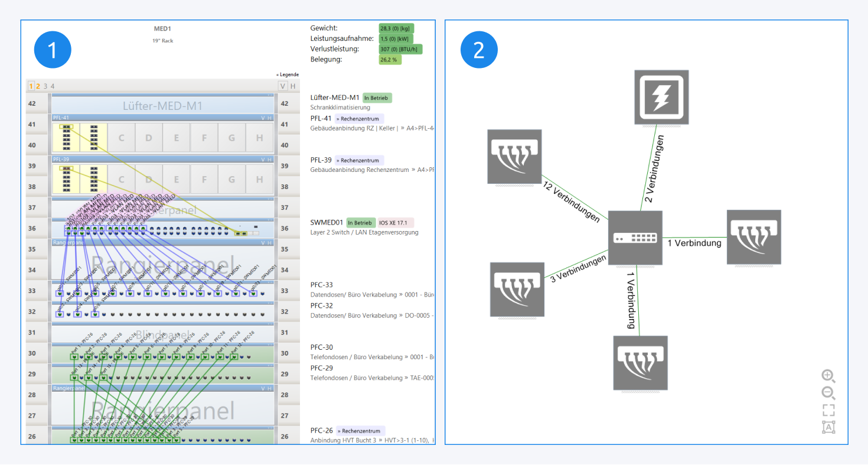This screenshot has height=465, width=868.
Task: Click the power supply node icon
Action: [x=661, y=97]
